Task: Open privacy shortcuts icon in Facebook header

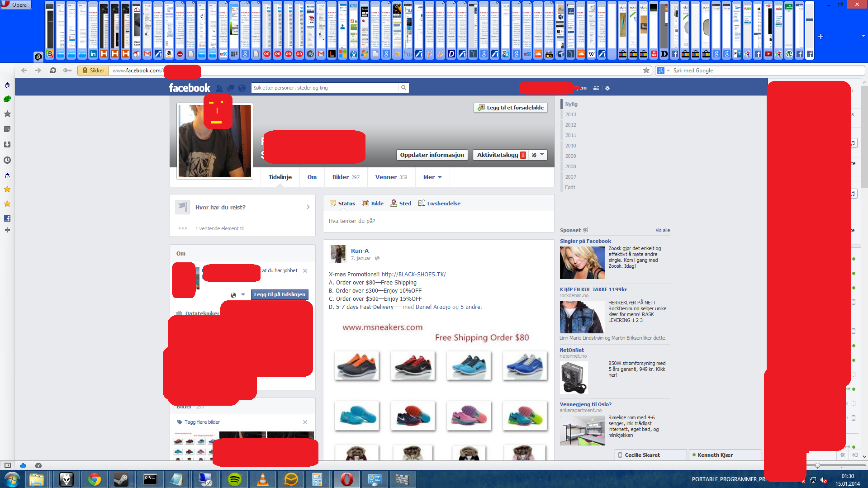Action: [596, 88]
